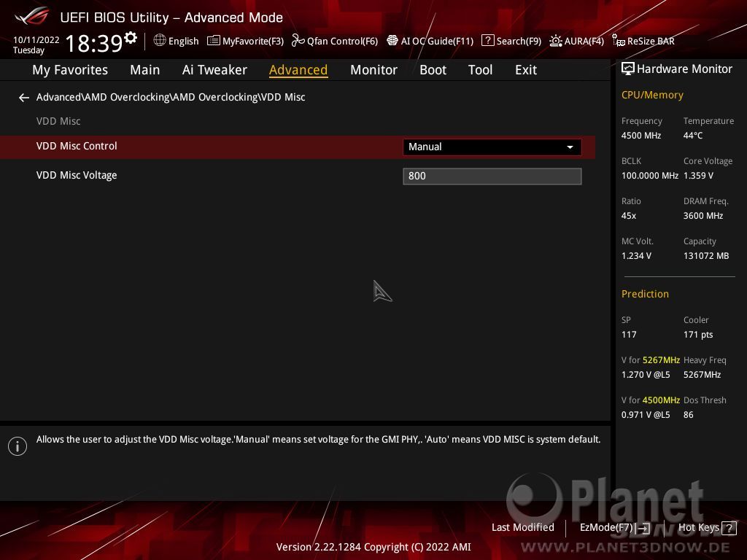Click the VDD Misc Control dropdown arrow
The height and width of the screenshot is (560, 747).
tap(570, 147)
